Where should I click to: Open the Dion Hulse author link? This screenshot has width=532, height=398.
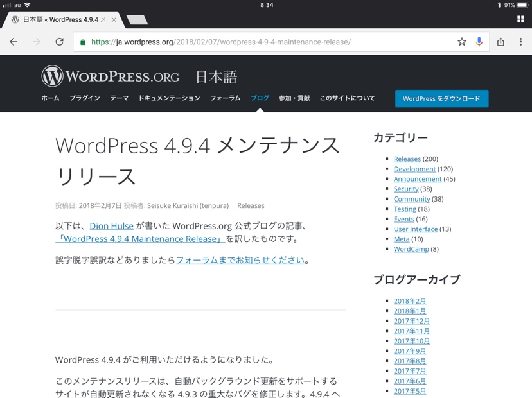pyautogui.click(x=111, y=226)
